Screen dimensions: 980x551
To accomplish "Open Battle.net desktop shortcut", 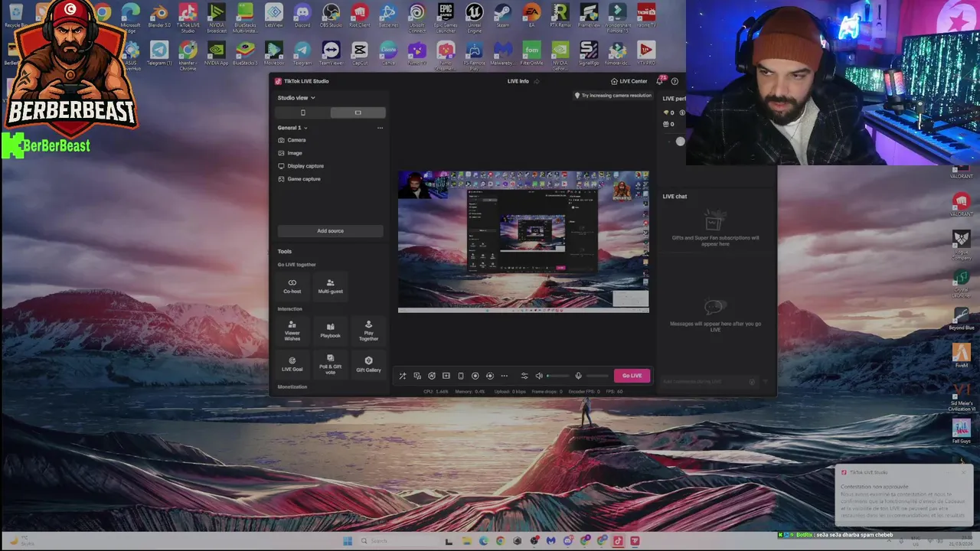I will (388, 15).
